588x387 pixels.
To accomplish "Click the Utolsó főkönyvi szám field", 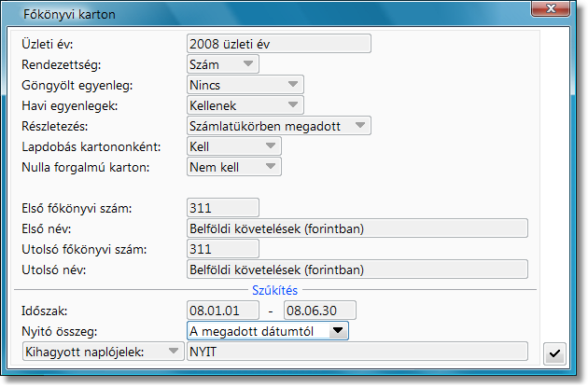I will pos(222,249).
